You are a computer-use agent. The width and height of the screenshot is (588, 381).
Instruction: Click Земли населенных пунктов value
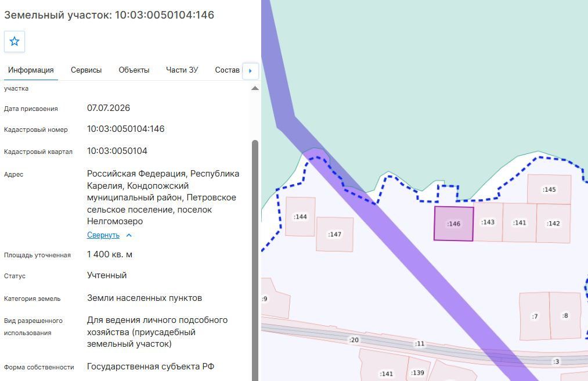pyautogui.click(x=145, y=298)
